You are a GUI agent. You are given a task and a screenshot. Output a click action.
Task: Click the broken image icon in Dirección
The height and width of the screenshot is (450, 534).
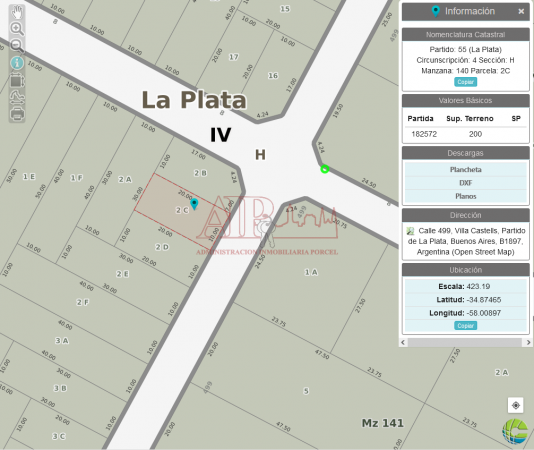(x=410, y=231)
